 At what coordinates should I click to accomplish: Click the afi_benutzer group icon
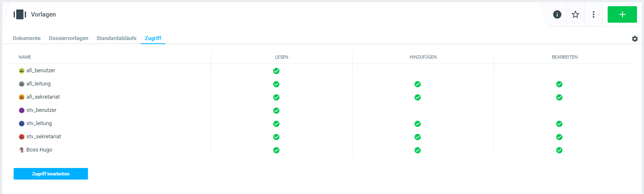pos(22,71)
